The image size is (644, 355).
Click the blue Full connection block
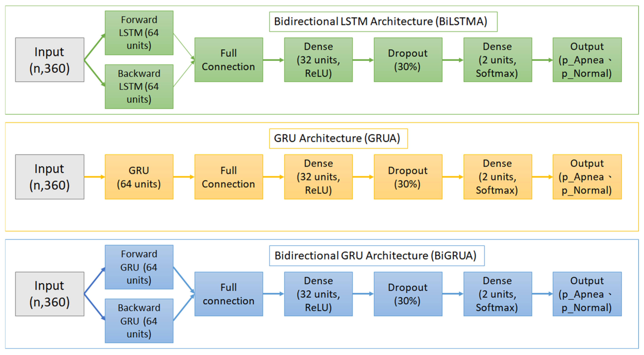click(228, 294)
